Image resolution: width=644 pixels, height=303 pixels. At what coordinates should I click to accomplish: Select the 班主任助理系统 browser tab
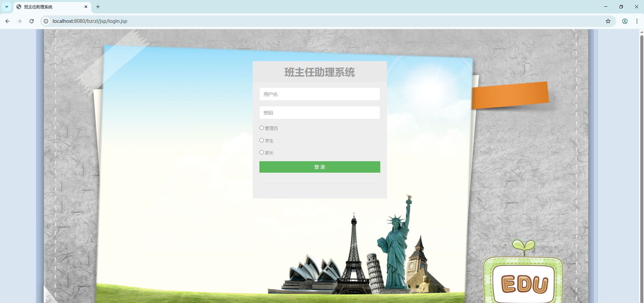(x=52, y=7)
